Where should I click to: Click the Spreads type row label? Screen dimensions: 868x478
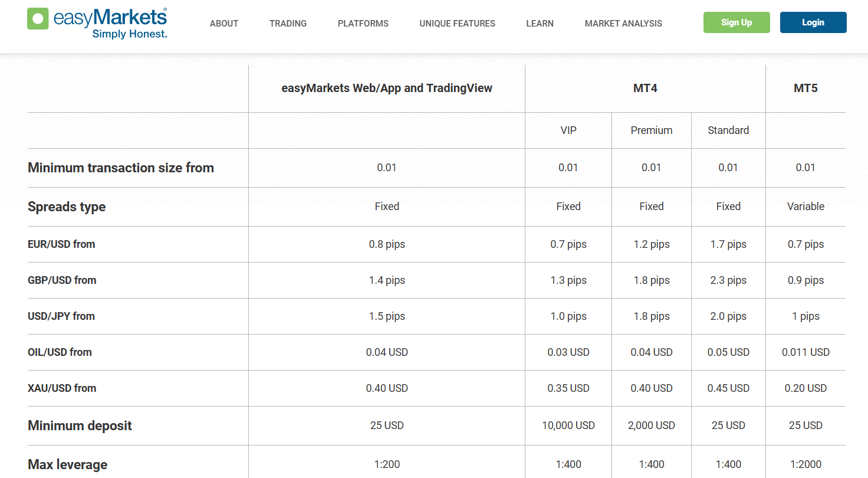pos(67,207)
